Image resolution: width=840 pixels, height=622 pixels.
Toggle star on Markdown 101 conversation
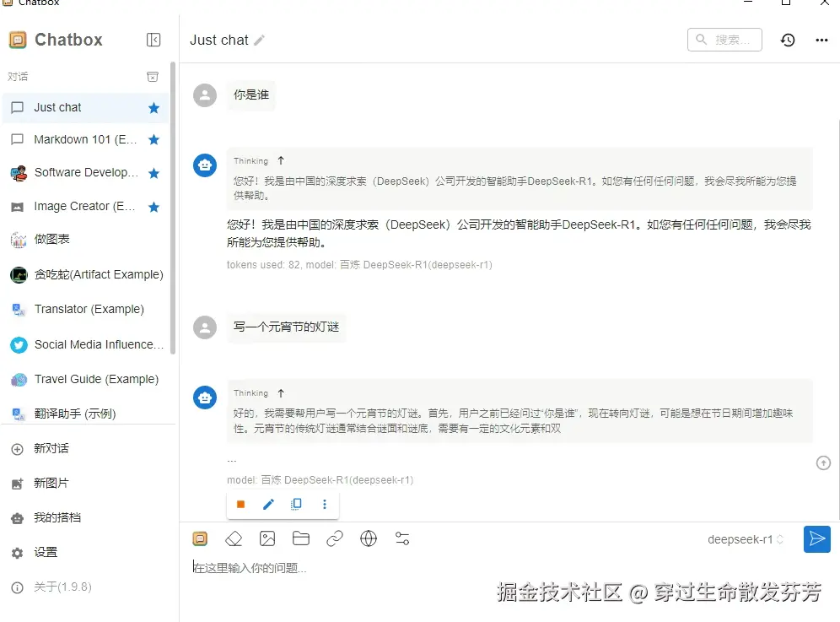click(153, 140)
